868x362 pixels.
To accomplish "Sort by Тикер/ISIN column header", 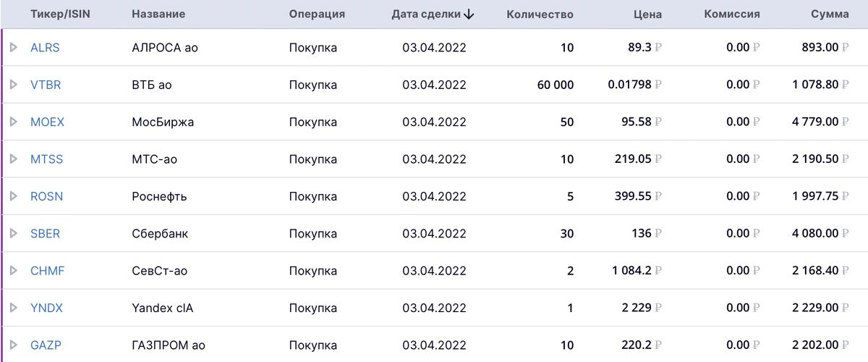I will point(60,14).
